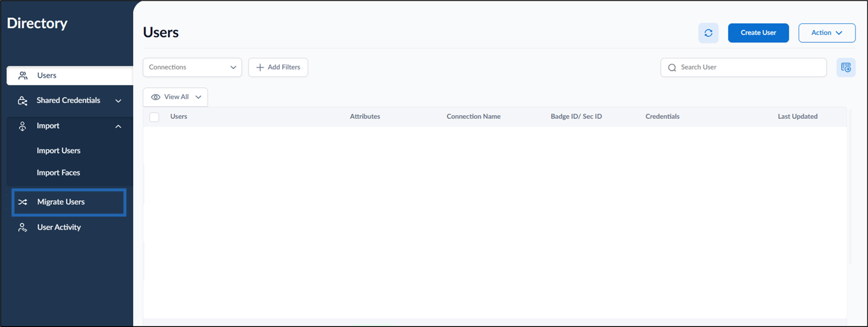The height and width of the screenshot is (327, 868).
Task: Click the Attributes column header
Action: pos(365,117)
